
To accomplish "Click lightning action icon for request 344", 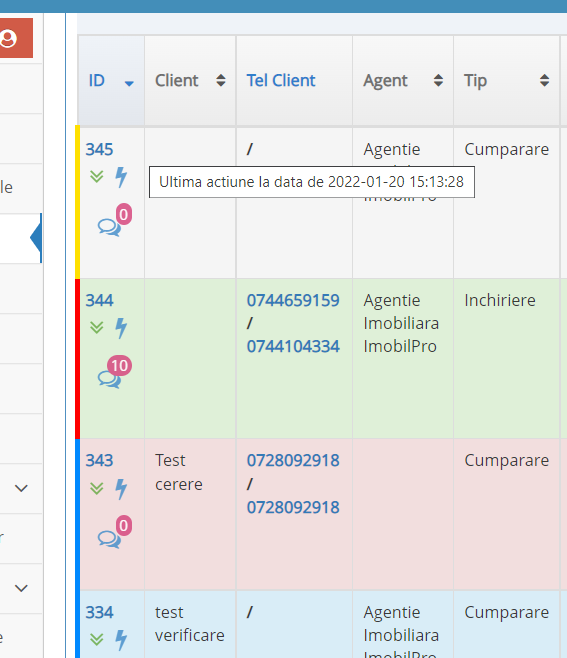I will pos(121,328).
